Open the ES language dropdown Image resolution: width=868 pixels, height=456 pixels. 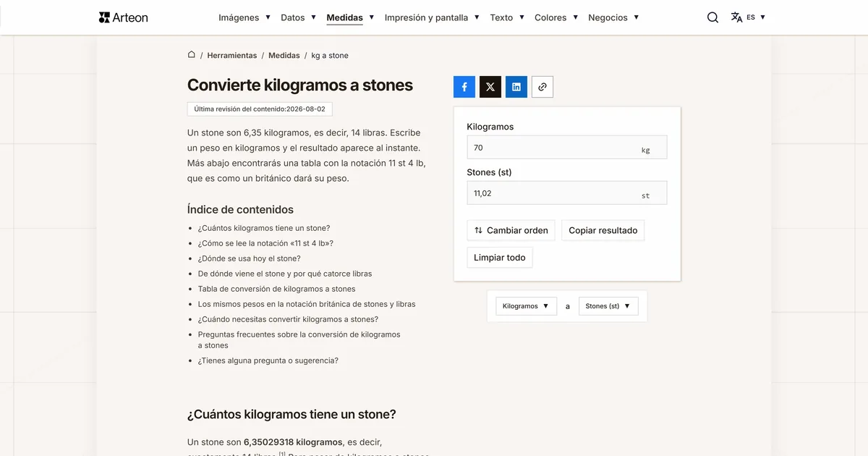(756, 17)
